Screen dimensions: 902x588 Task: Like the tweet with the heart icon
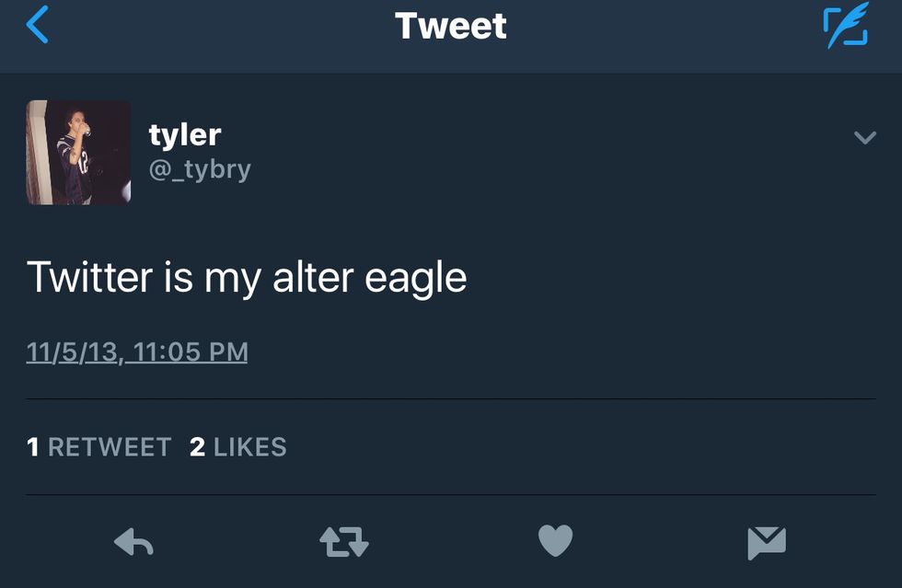(x=555, y=541)
